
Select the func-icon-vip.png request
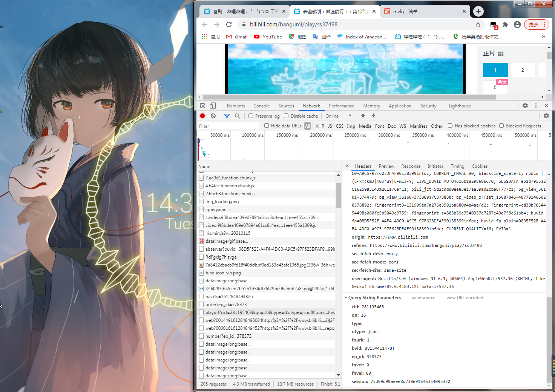point(266,273)
